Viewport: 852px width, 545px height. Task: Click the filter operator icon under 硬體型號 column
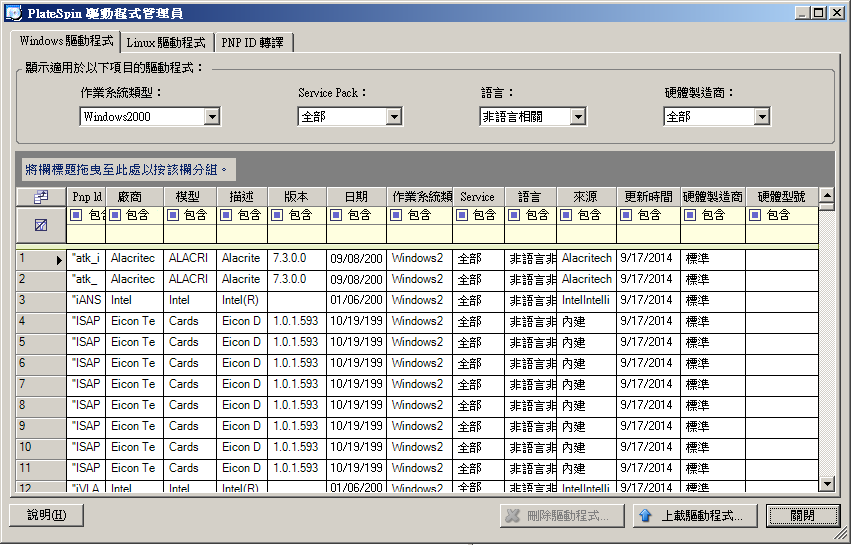[755, 215]
